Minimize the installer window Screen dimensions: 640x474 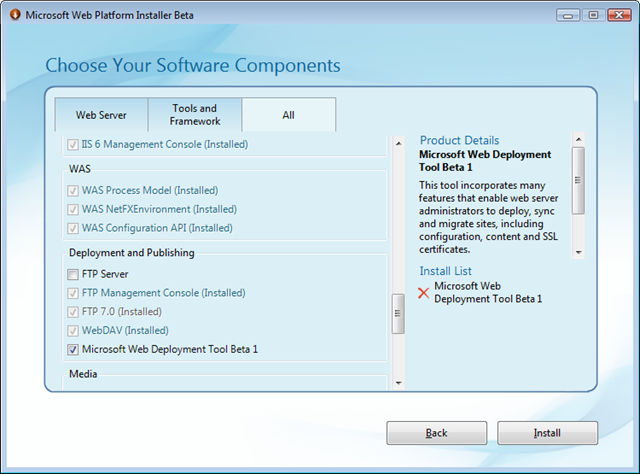(568, 15)
